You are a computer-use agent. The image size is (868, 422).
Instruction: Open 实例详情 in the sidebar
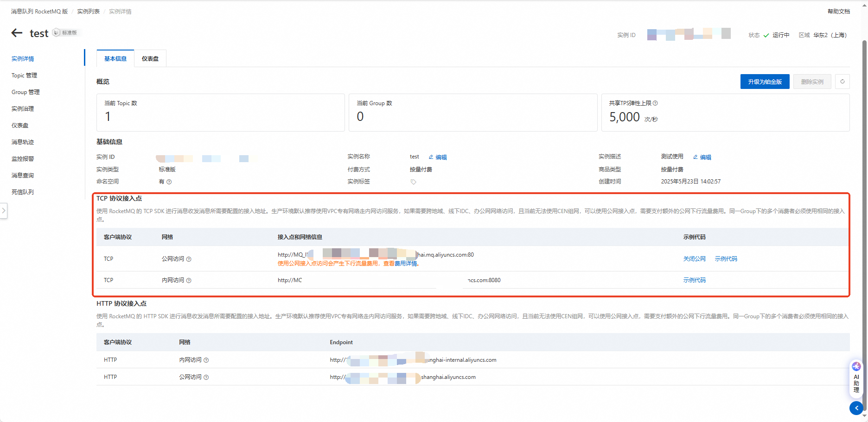tap(23, 59)
